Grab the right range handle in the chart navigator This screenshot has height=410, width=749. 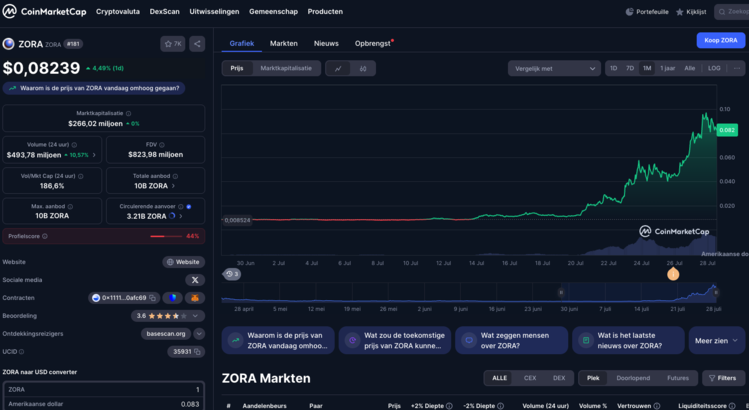click(716, 292)
